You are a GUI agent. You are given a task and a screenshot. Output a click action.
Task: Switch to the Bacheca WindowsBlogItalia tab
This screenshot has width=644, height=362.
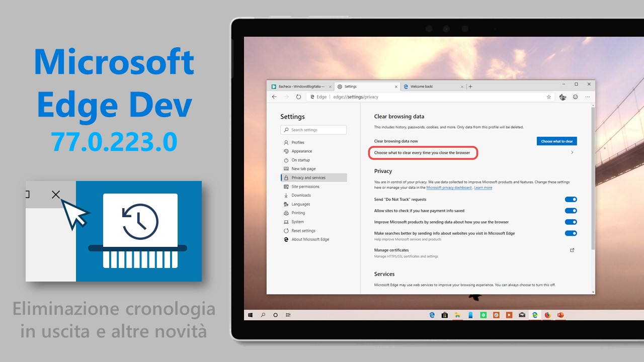pyautogui.click(x=299, y=86)
